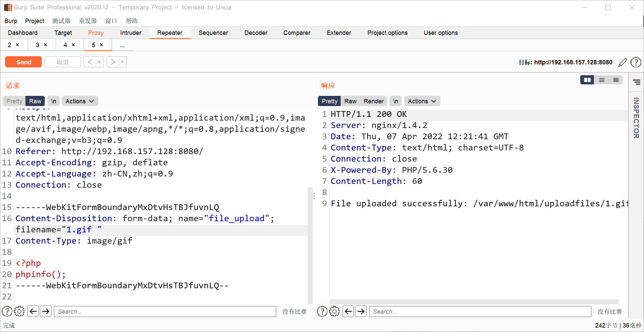Go back to previous request in history
Screen dimensions: 644x332
pos(90,62)
